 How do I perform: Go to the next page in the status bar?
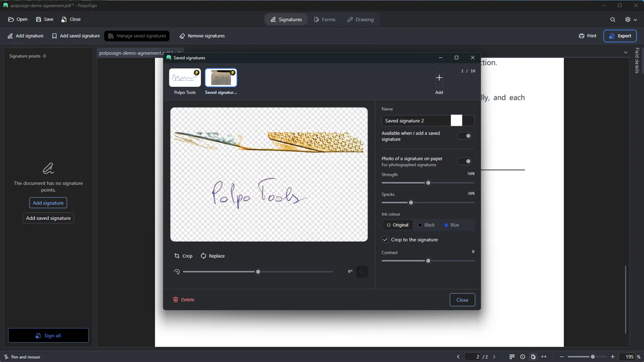pos(494,357)
